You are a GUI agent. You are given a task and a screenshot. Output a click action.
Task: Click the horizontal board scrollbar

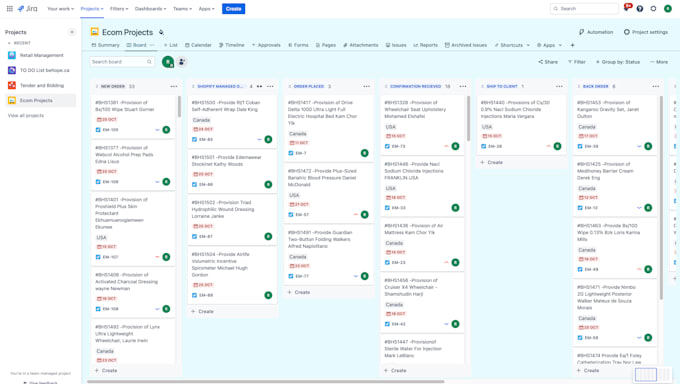(265, 382)
